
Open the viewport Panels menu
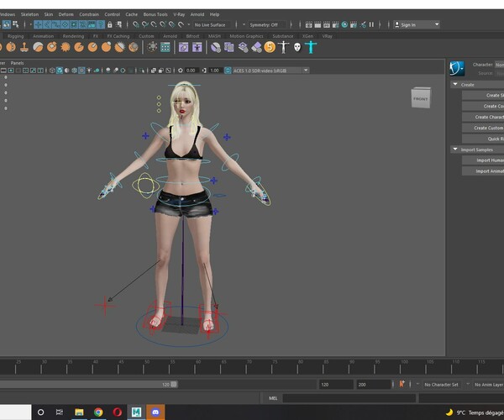pos(17,63)
